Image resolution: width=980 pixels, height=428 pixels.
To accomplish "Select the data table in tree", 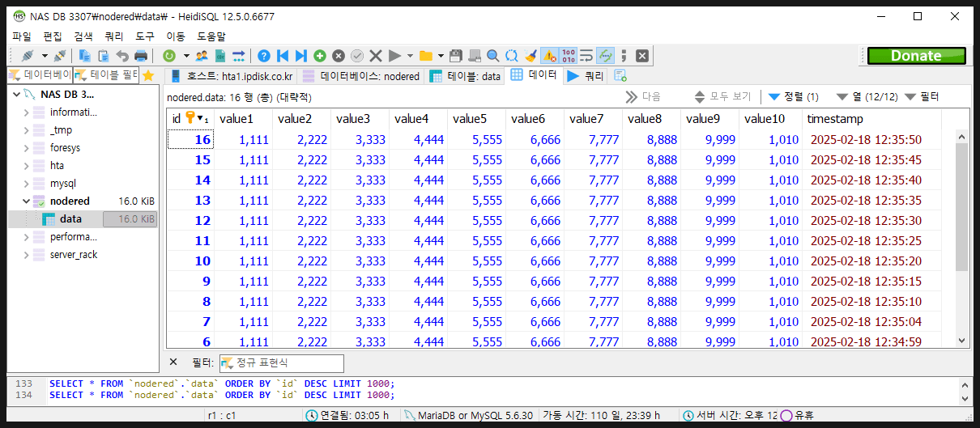I will (70, 219).
